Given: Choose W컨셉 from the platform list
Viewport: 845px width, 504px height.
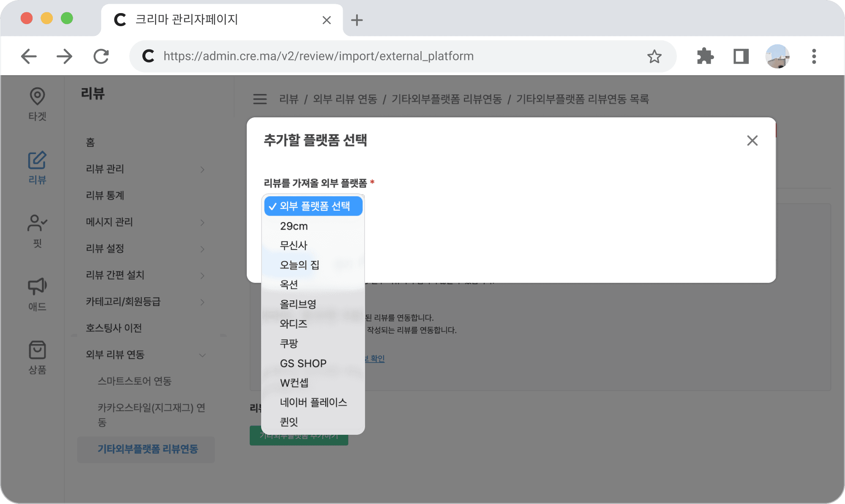Looking at the screenshot, I should pyautogui.click(x=313, y=383).
